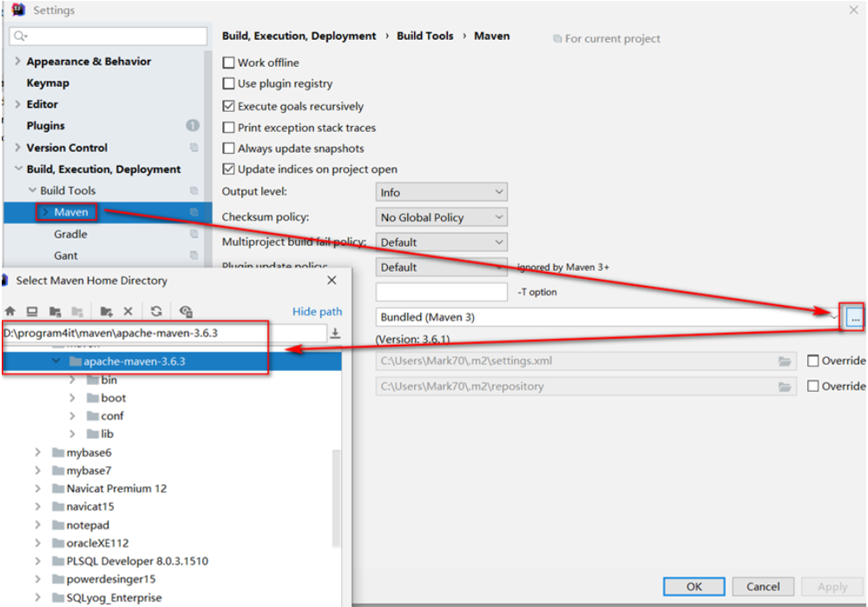The width and height of the screenshot is (868, 607).
Task: Select the oracleXE112 folder
Action: (x=97, y=544)
